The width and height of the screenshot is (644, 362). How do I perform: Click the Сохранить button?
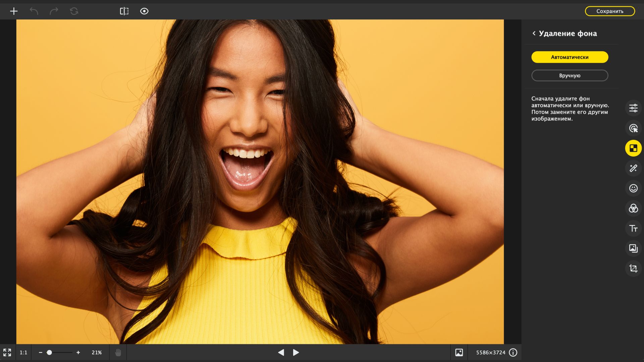pos(610,11)
